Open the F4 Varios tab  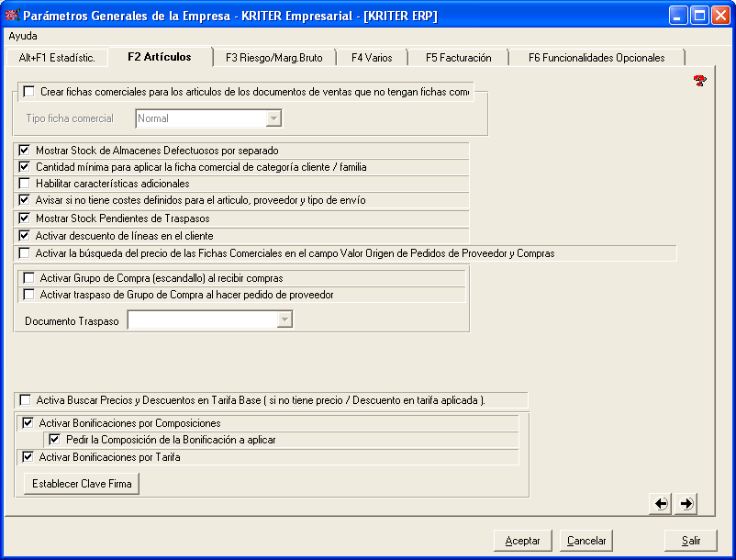(x=372, y=57)
